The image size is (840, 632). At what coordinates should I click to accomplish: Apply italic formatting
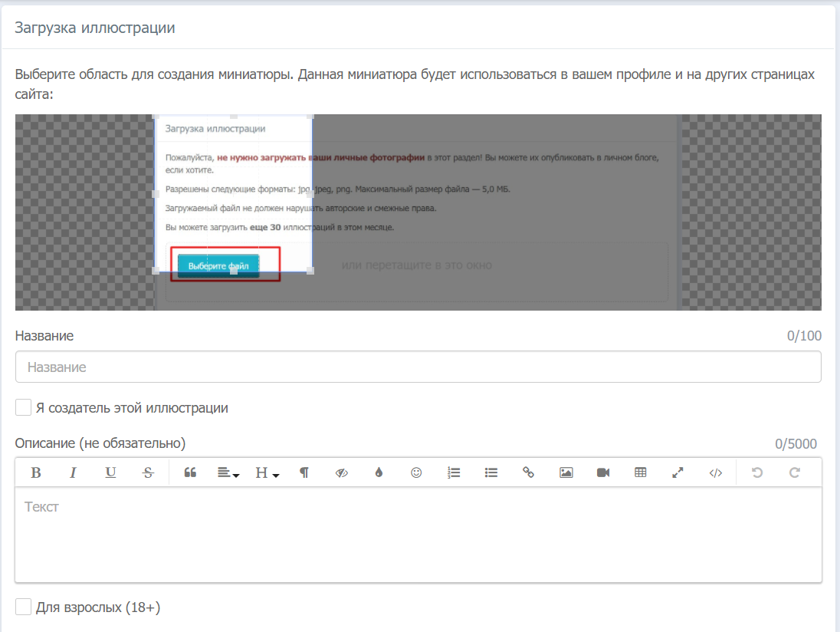coord(73,472)
